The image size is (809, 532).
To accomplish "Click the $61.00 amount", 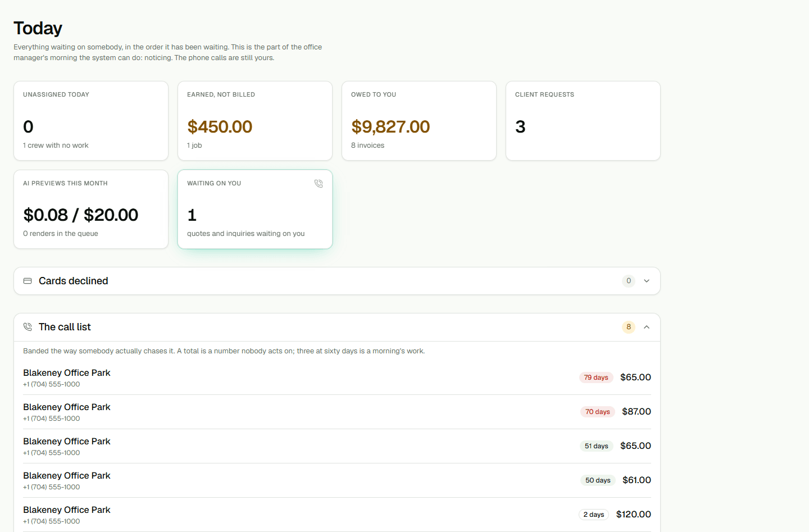I will pyautogui.click(x=637, y=480).
